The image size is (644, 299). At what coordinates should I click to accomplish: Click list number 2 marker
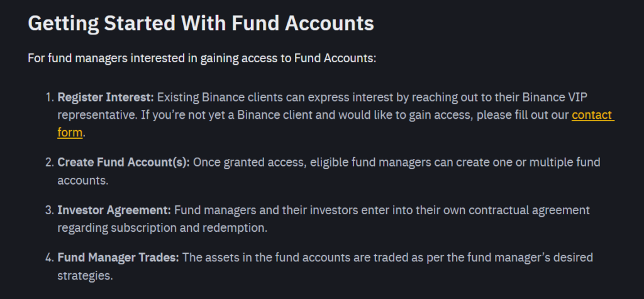(50, 163)
